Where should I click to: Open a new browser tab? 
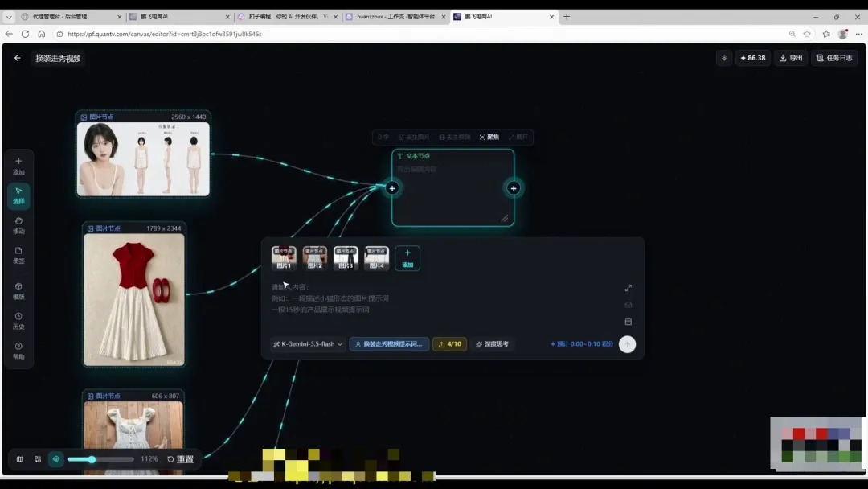[x=567, y=17]
